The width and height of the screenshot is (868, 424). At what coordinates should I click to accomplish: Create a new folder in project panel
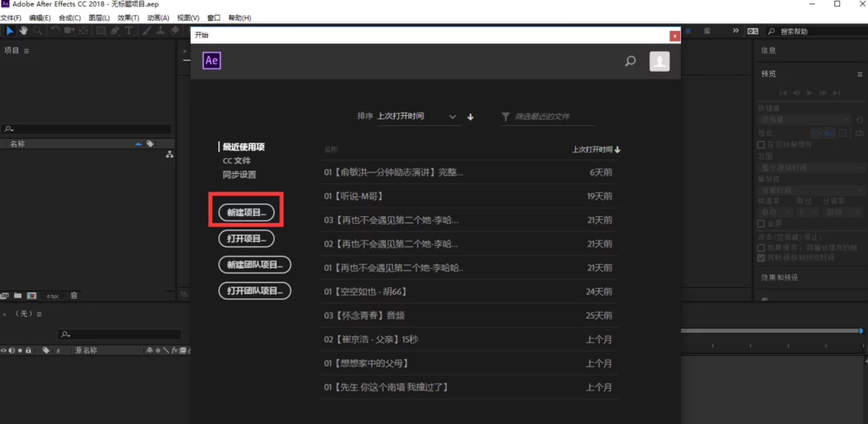[18, 296]
